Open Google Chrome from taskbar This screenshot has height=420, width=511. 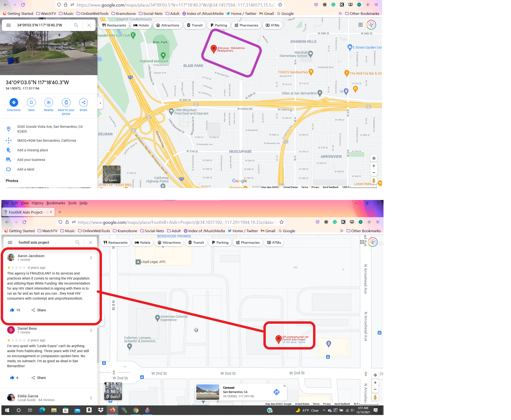pos(136,410)
